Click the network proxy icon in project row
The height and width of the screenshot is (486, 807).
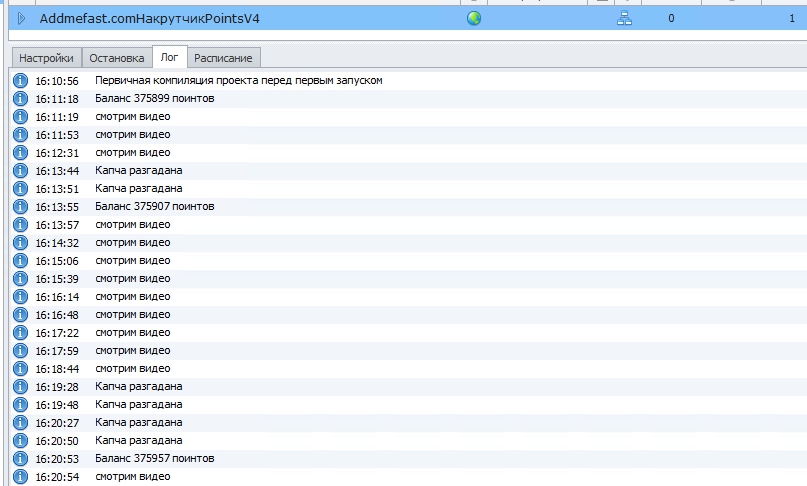click(x=624, y=19)
